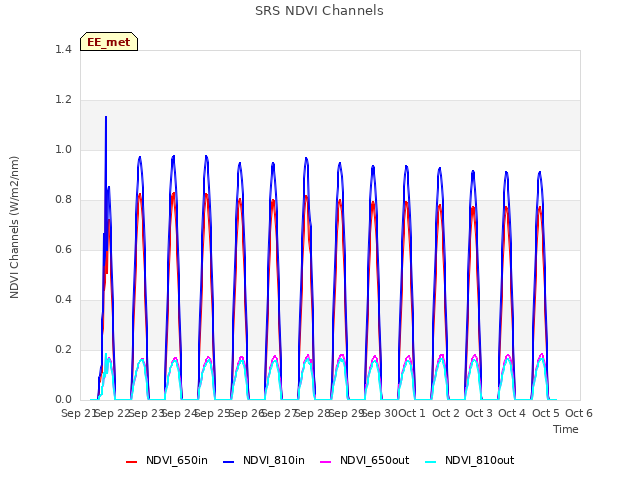Click the blue NDVI_810in peak on Oct 5

(540, 173)
